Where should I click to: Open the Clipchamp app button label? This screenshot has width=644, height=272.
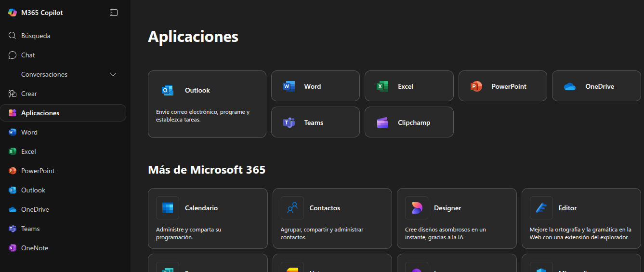[x=414, y=122]
